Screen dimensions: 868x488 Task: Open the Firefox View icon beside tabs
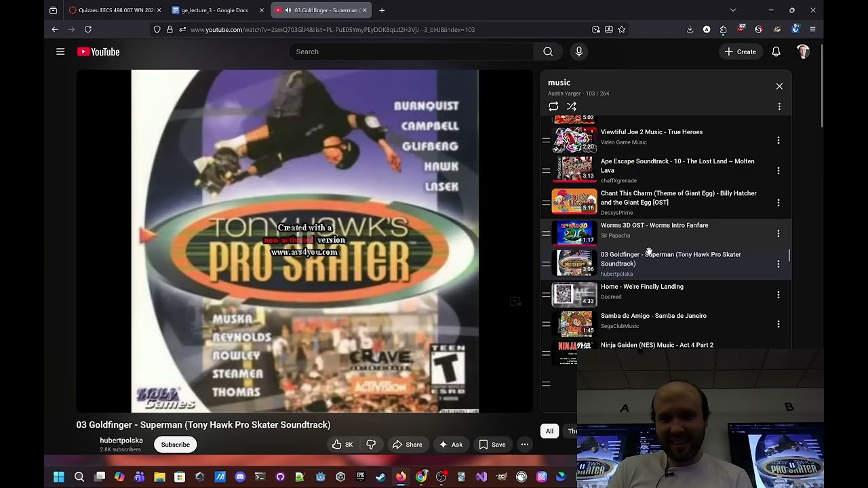point(54,10)
